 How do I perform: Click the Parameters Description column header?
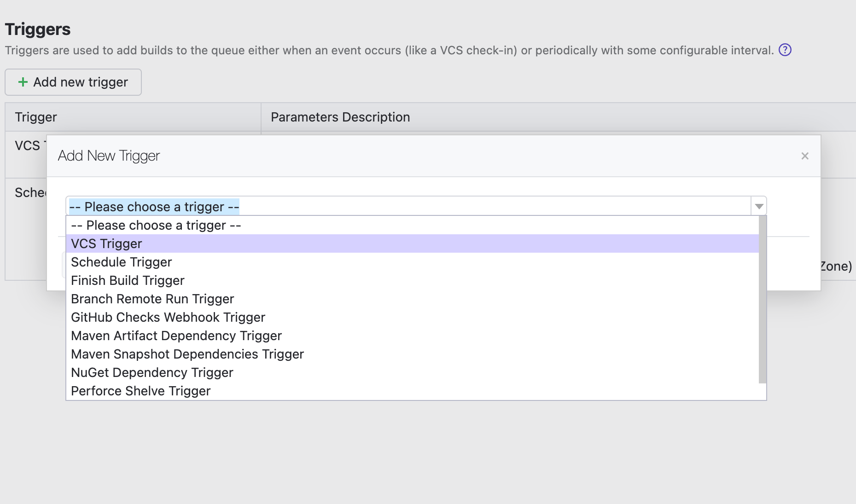(339, 117)
